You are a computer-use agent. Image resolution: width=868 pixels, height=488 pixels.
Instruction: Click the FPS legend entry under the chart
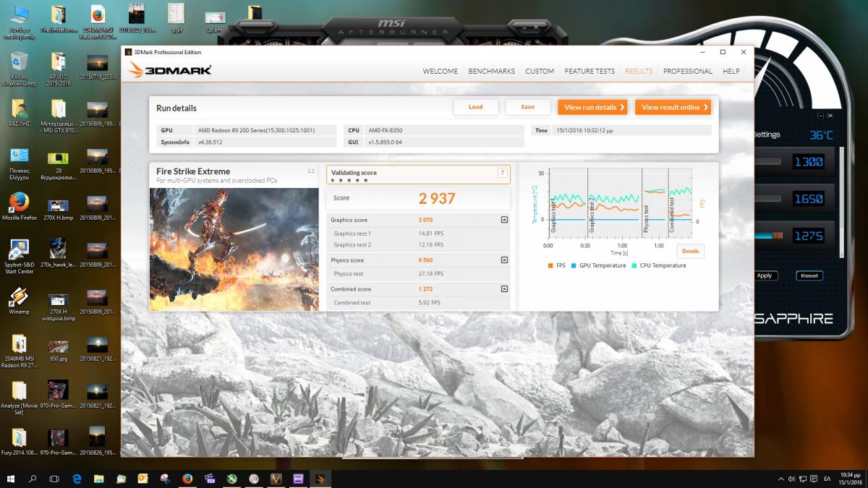coord(556,265)
